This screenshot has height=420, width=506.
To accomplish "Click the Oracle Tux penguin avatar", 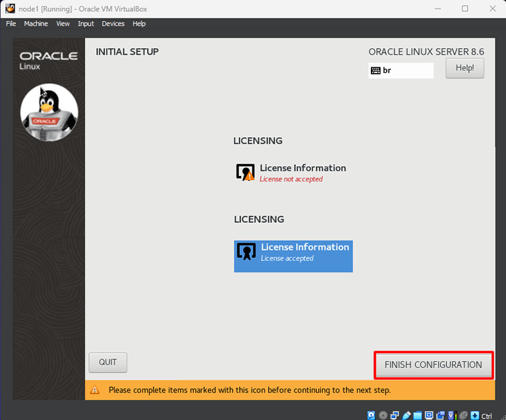I will click(49, 112).
